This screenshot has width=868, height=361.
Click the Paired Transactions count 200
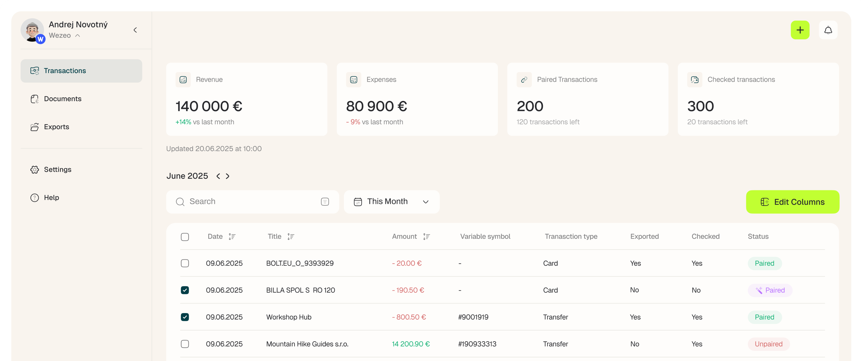530,106
